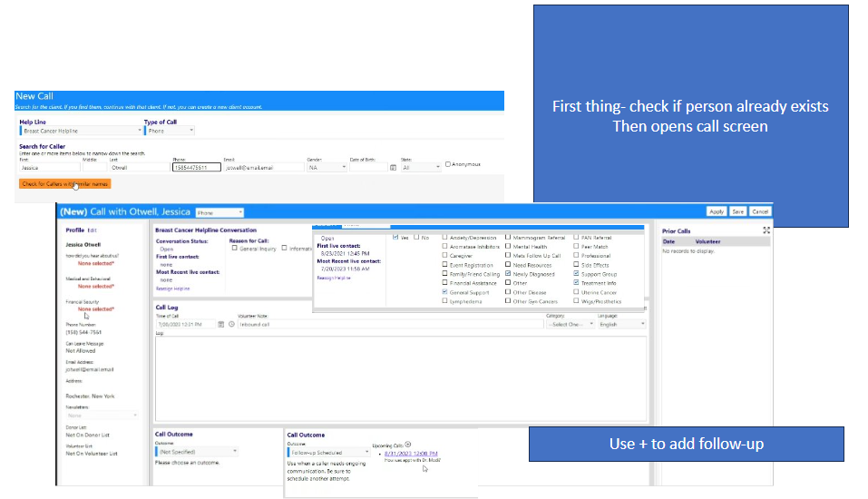Open the Date of Birth calendar picker
The width and height of the screenshot is (868, 499).
(393, 167)
